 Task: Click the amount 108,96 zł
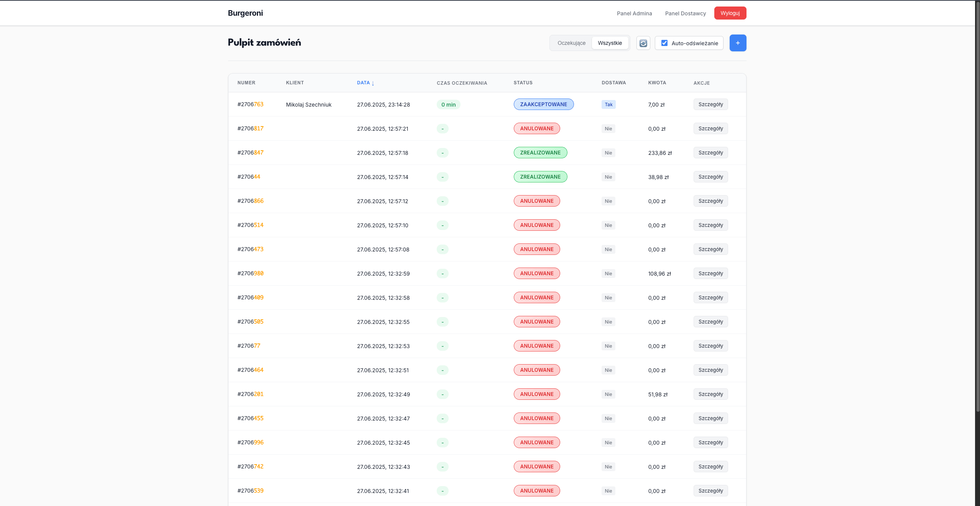pyautogui.click(x=659, y=274)
